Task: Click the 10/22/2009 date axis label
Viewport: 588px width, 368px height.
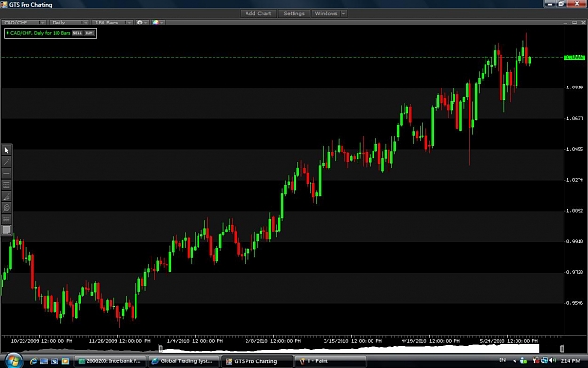Action: (x=41, y=341)
